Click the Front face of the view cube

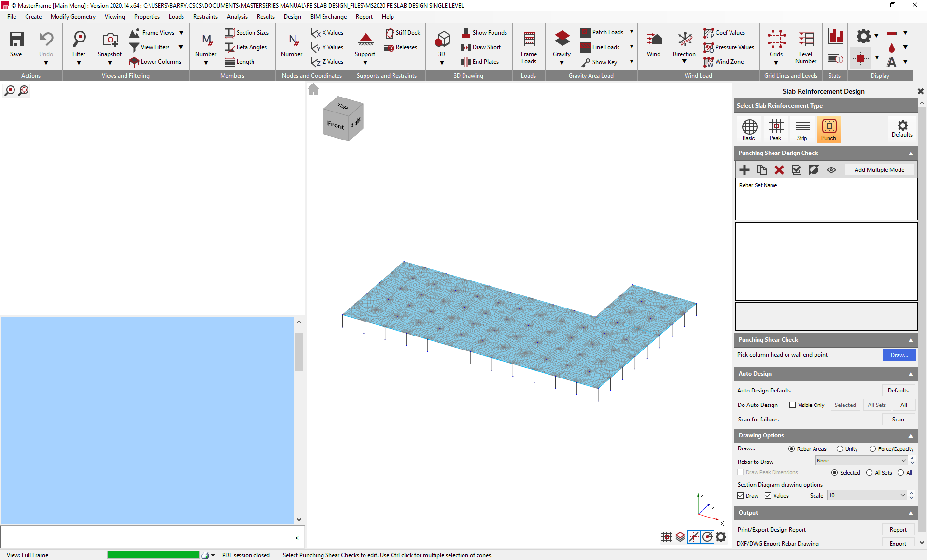tap(336, 126)
